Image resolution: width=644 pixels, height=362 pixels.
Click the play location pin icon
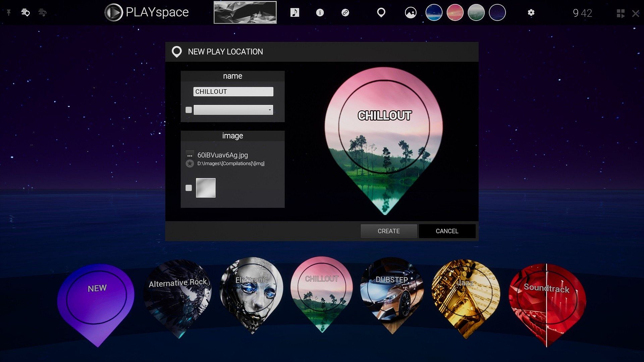coord(381,13)
